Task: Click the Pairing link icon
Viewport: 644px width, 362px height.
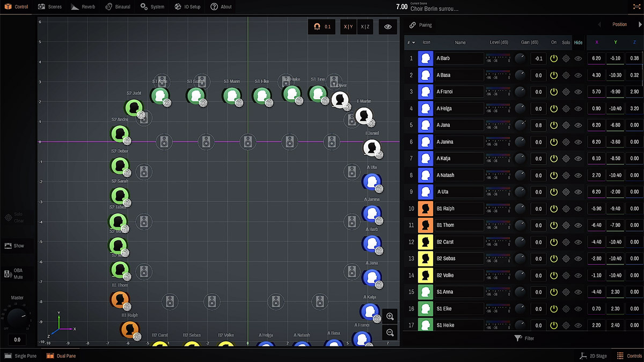Action: (412, 25)
